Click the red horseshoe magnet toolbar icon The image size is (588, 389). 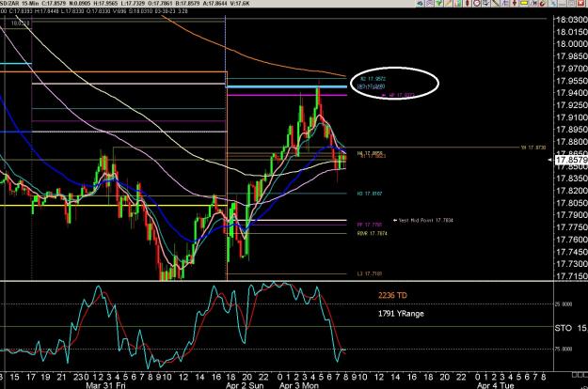pos(543,3)
